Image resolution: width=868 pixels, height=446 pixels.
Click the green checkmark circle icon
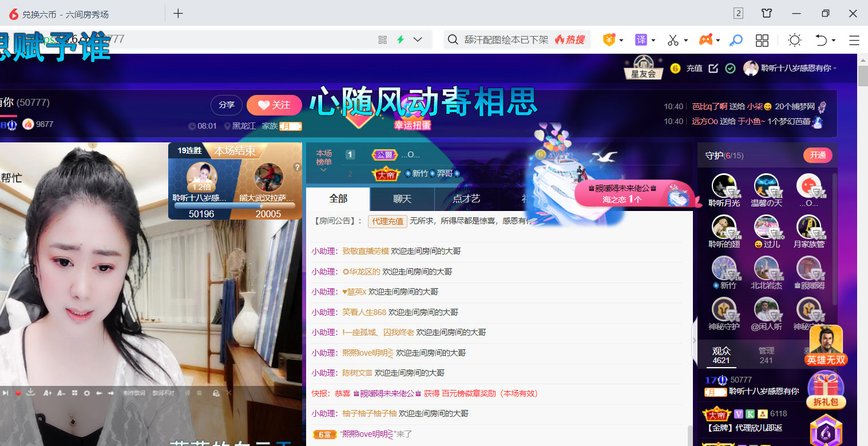point(730,68)
